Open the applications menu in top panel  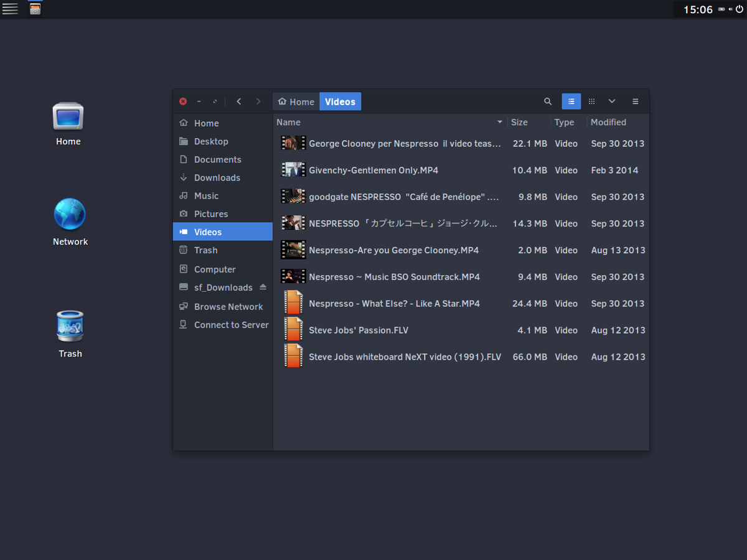pos(10,9)
